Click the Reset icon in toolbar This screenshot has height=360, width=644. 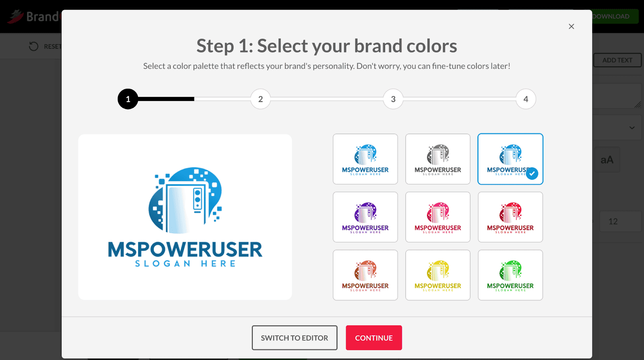[34, 46]
